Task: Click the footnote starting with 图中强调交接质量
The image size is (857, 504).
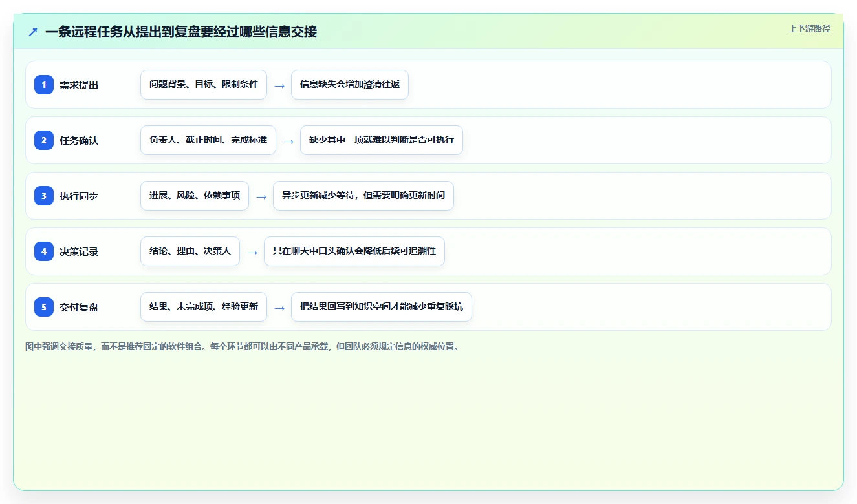Action: pyautogui.click(x=243, y=346)
